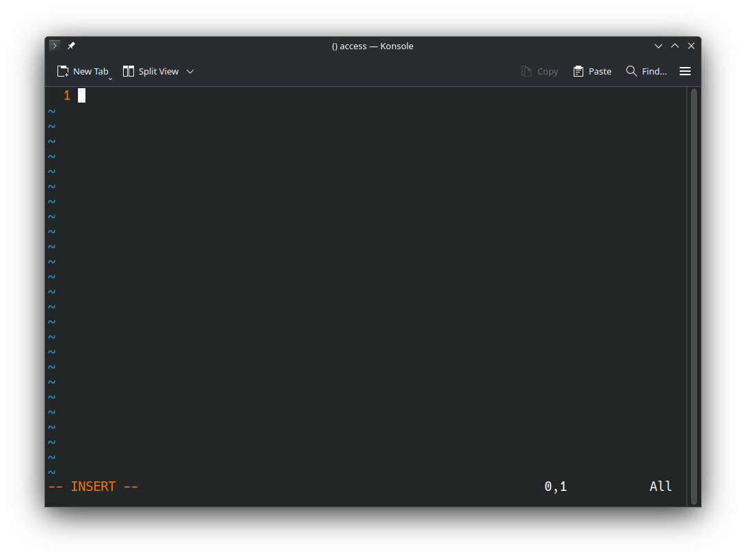Place the cursor on line 1
Image resolution: width=746 pixels, height=560 pixels.
[81, 95]
